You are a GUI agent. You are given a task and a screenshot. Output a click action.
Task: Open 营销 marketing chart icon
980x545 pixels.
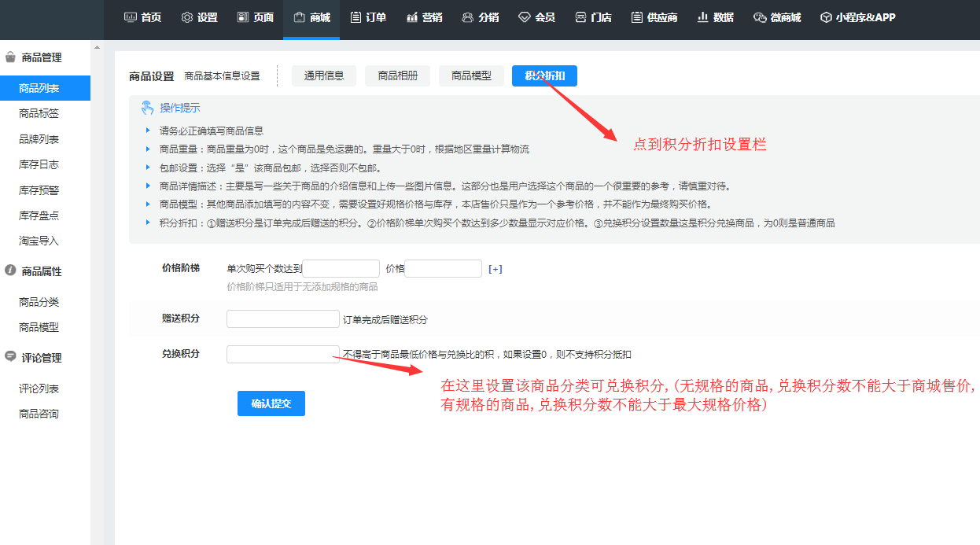[x=412, y=17]
